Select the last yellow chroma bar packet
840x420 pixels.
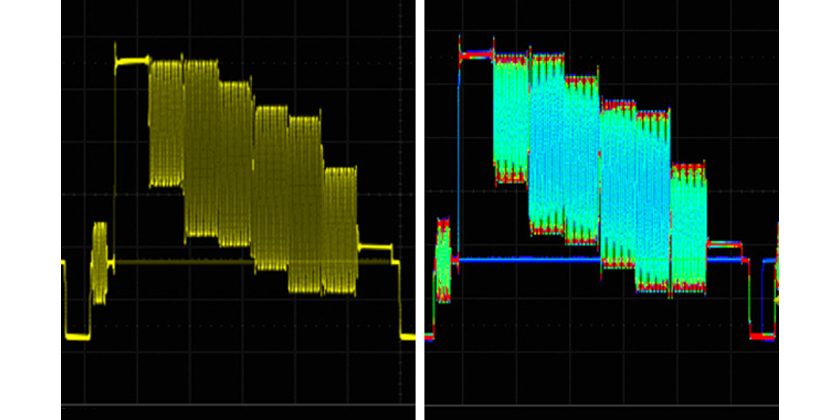[340, 230]
